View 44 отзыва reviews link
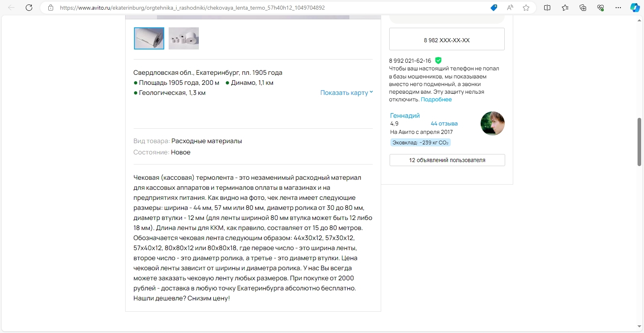 tap(444, 123)
